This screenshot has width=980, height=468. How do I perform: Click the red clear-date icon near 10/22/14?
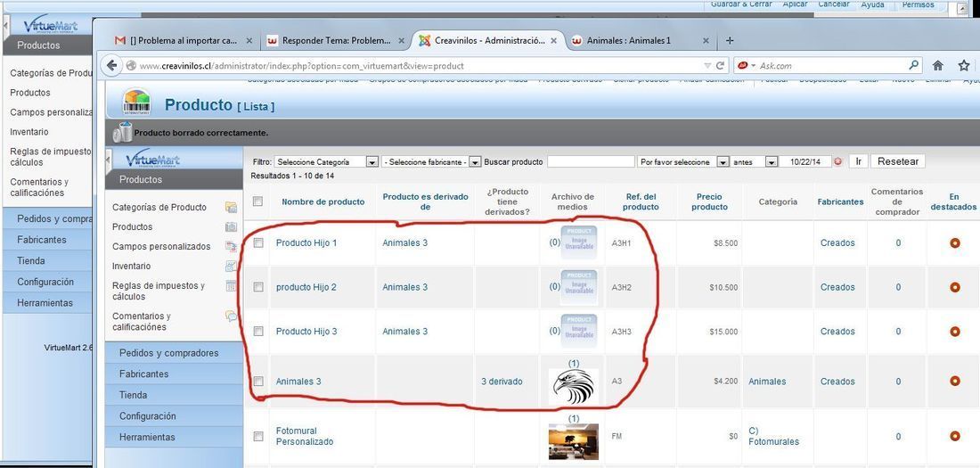click(x=837, y=161)
